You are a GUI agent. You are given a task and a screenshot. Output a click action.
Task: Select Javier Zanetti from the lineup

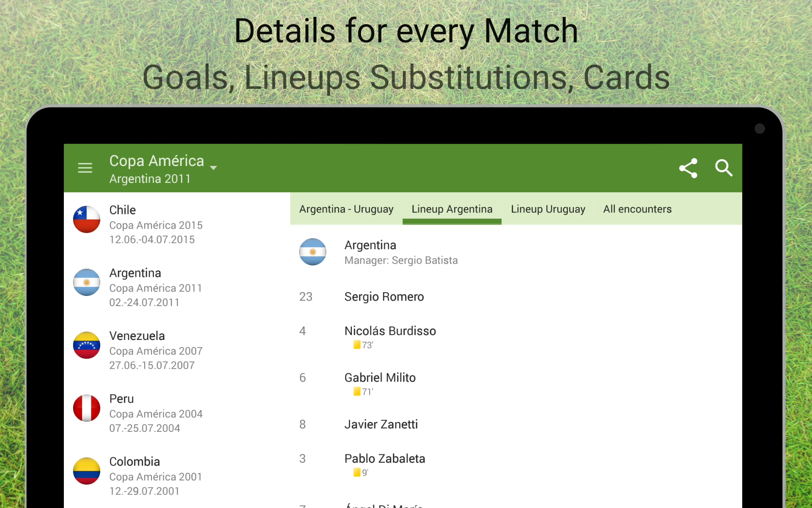coord(381,424)
